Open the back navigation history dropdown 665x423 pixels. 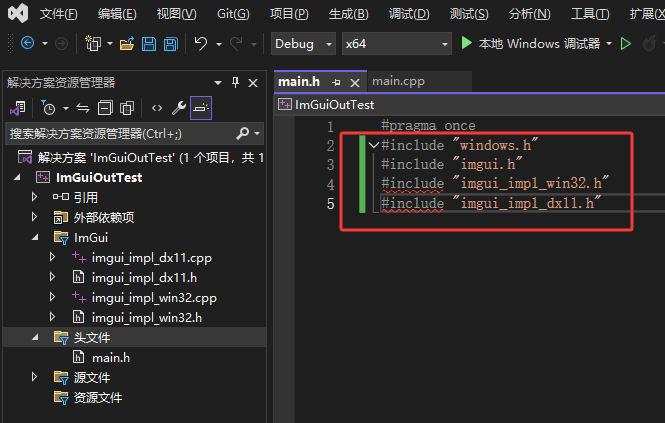point(45,43)
